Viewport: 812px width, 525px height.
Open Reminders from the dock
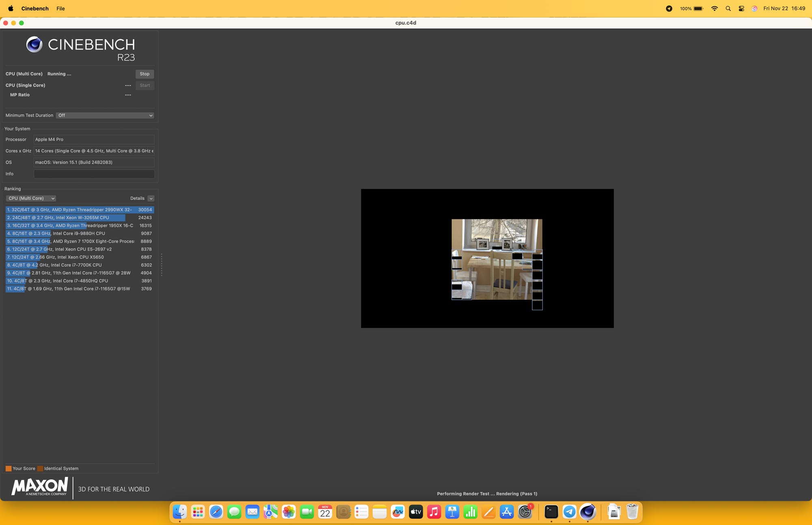pos(361,512)
